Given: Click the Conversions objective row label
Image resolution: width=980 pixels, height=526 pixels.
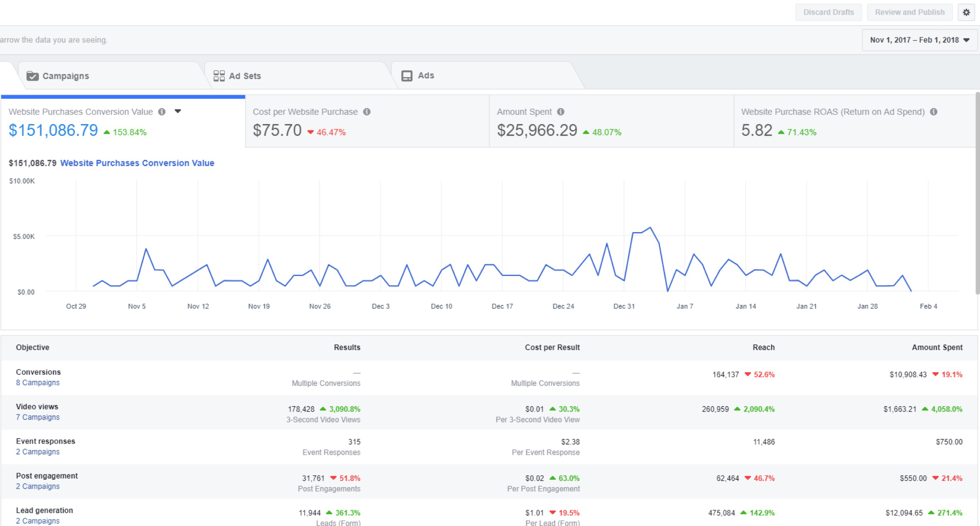Looking at the screenshot, I should [38, 372].
